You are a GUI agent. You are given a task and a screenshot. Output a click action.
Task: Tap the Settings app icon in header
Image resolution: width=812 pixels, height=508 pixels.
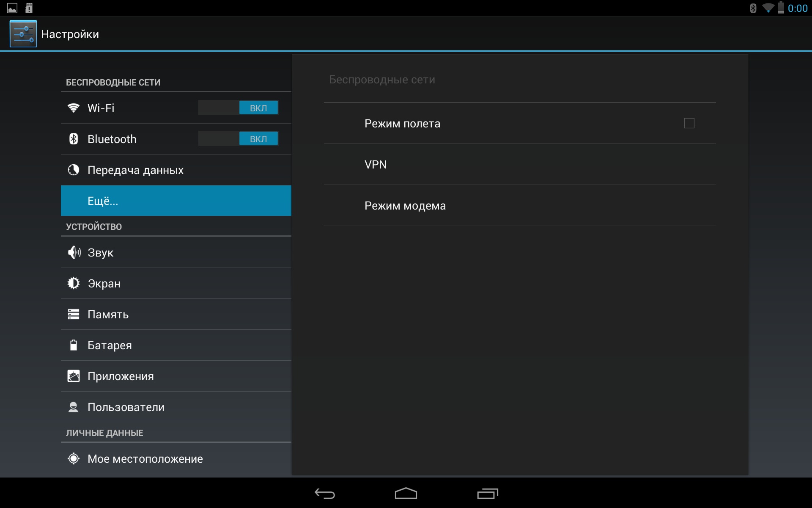click(23, 34)
